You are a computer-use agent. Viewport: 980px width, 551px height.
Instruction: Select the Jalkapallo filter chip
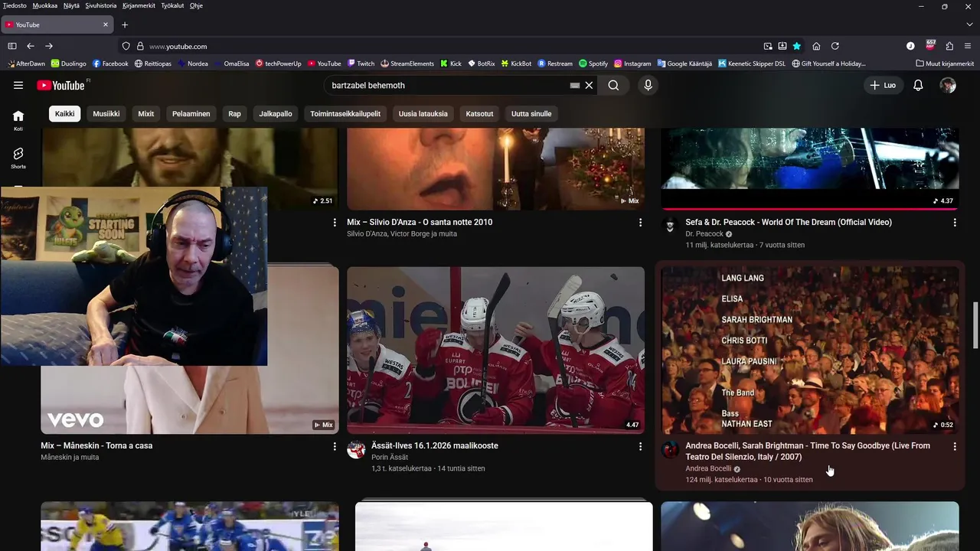pyautogui.click(x=276, y=114)
